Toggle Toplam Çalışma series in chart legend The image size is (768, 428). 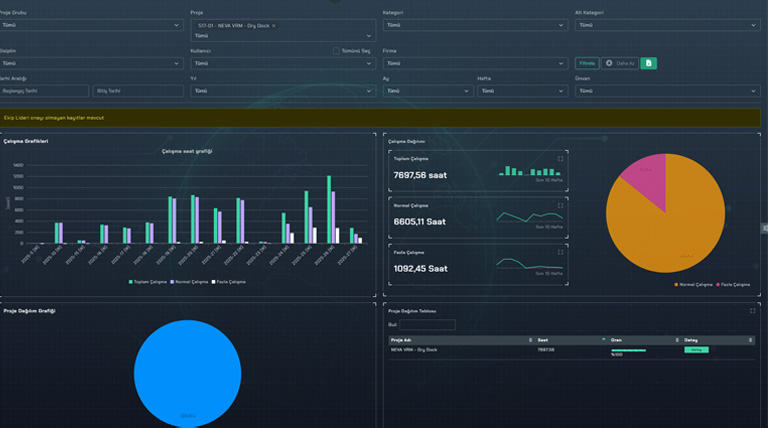click(x=147, y=282)
